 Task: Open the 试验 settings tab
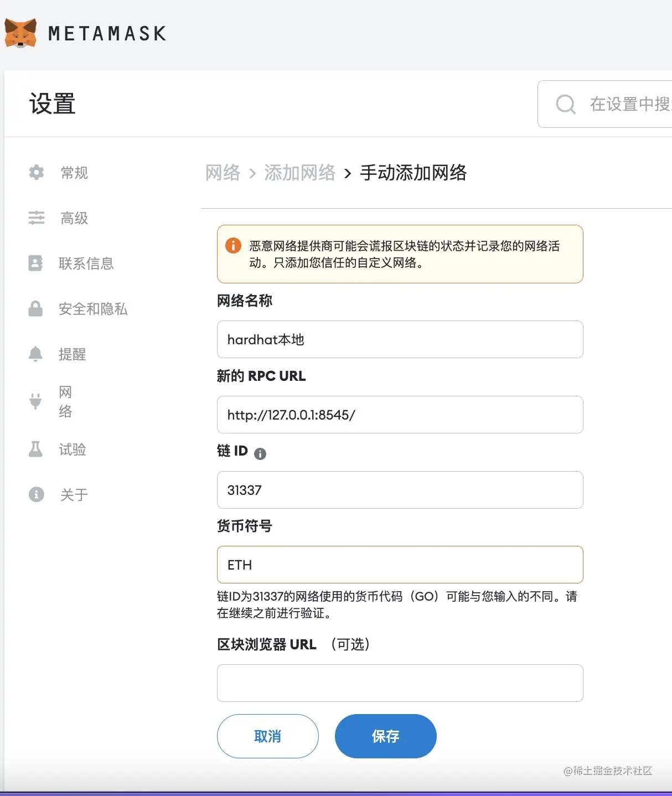pos(73,449)
